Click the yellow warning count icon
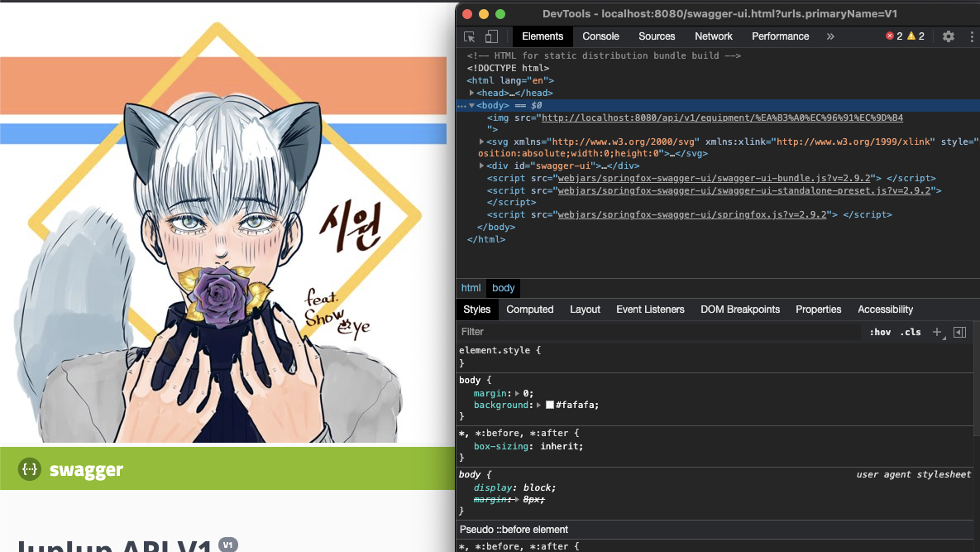The image size is (980, 552). coord(911,36)
